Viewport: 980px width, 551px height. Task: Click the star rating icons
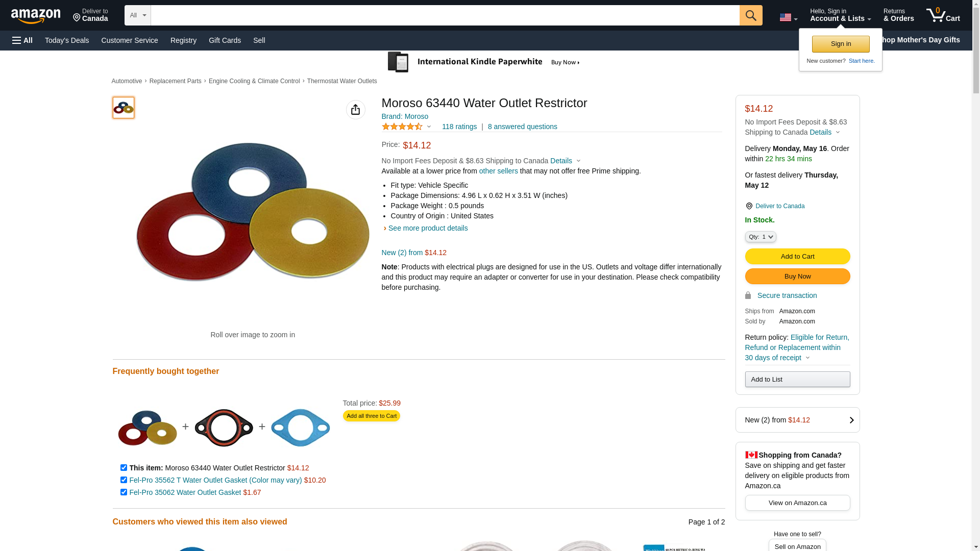(402, 127)
